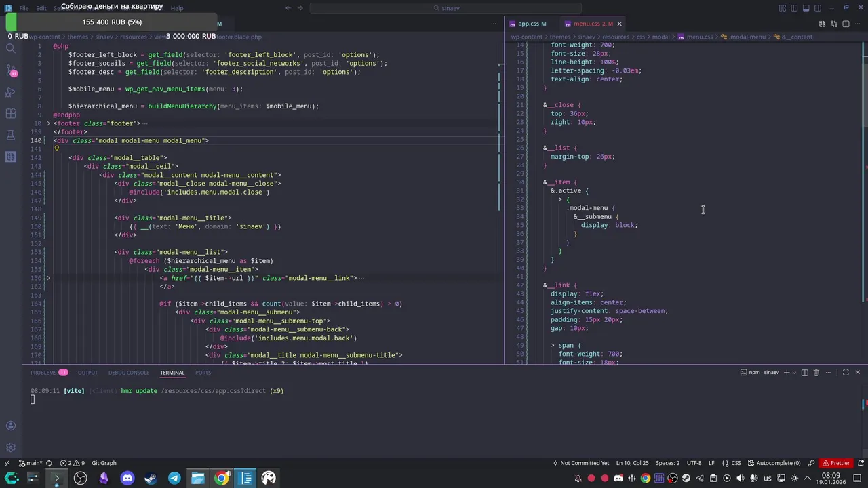Click Not Committed Yet blame status

click(580, 463)
